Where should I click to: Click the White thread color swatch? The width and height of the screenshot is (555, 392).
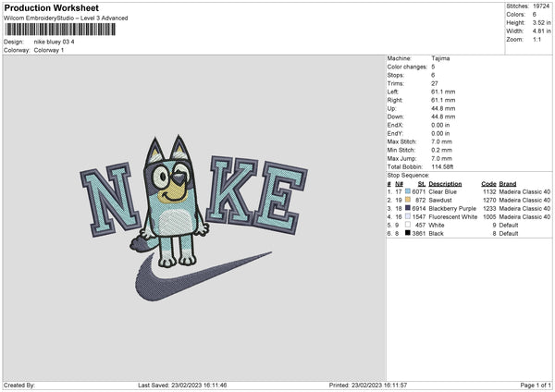click(x=408, y=225)
